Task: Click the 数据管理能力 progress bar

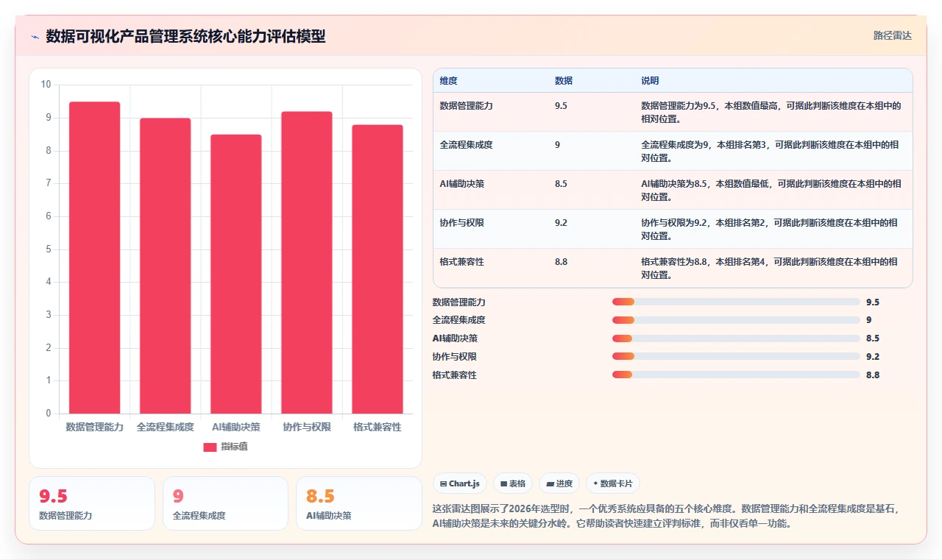Action: [736, 302]
